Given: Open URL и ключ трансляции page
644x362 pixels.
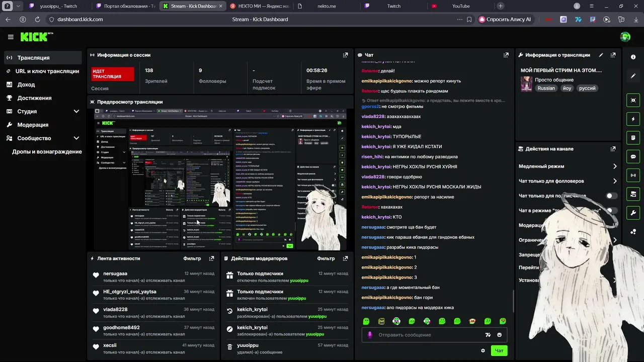Looking at the screenshot, I should tap(42, 71).
